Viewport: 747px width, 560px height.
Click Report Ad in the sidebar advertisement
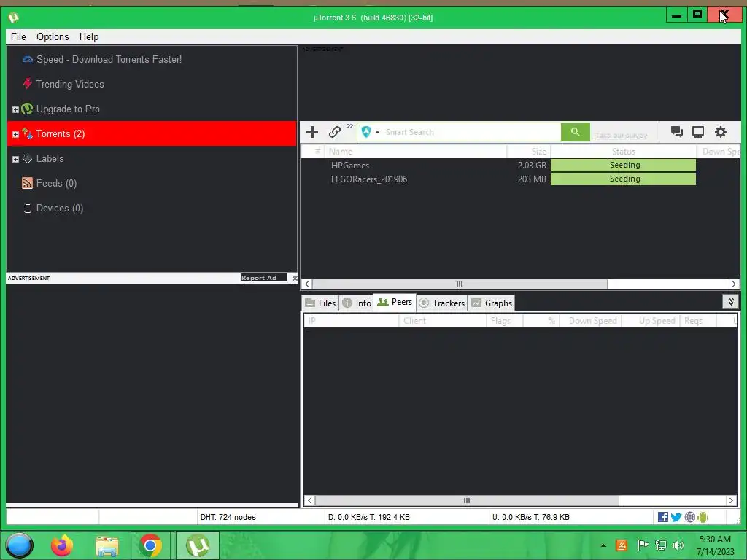coord(259,278)
